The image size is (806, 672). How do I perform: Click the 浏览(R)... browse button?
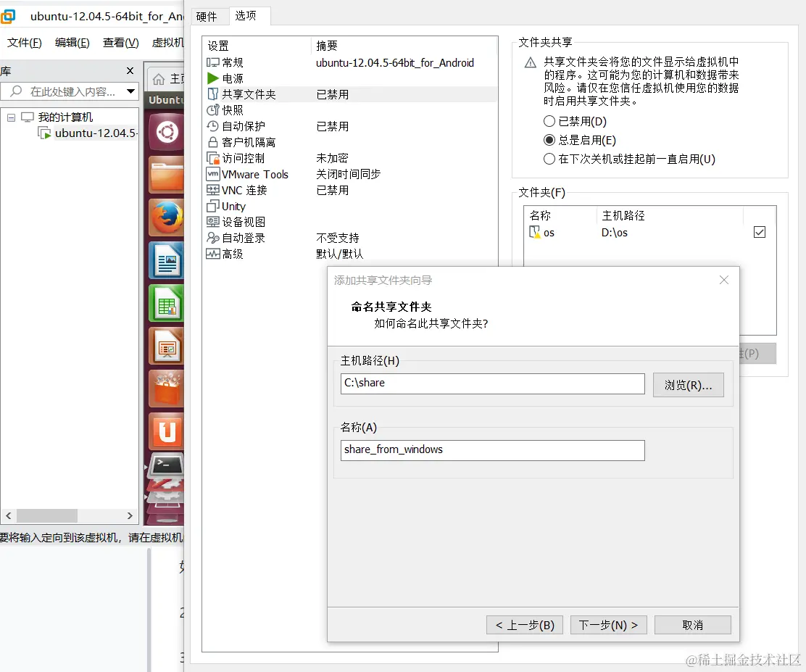pyautogui.click(x=689, y=385)
